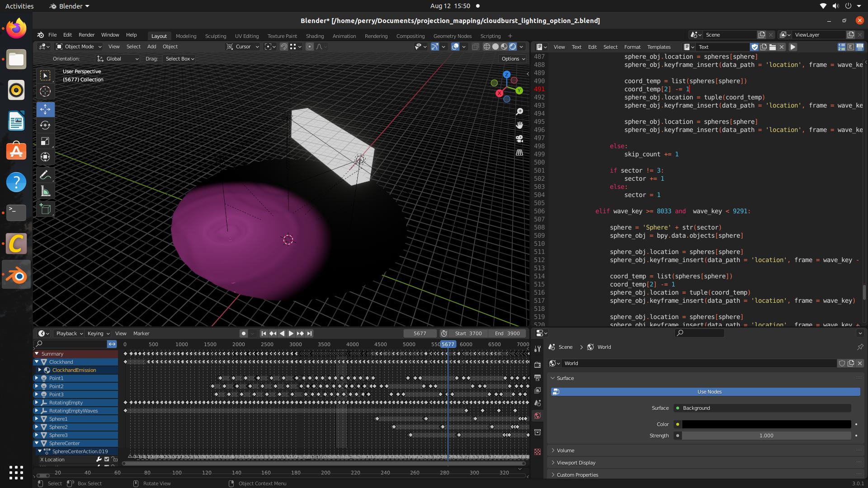The height and width of the screenshot is (488, 868).
Task: Select the Annotate pencil tool
Action: 45,175
